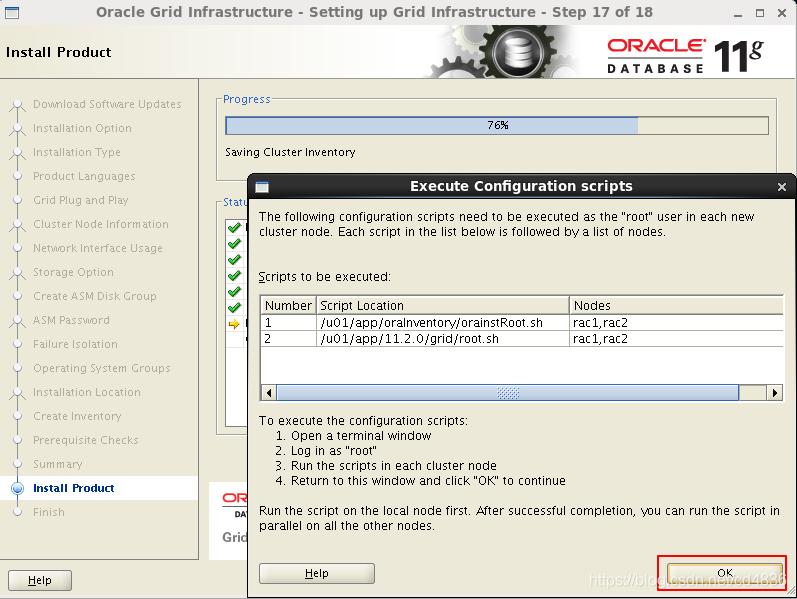Select Storage Option step in sidebar

pos(73,272)
